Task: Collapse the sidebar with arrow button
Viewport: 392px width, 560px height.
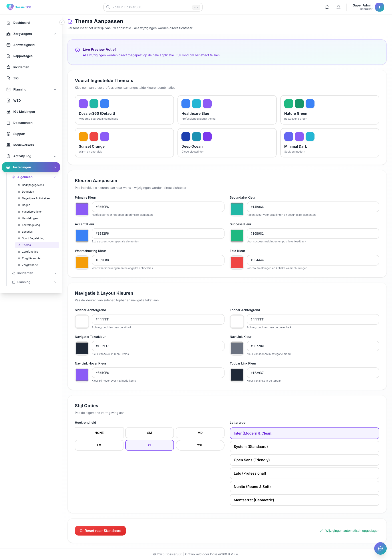Action: tap(62, 22)
